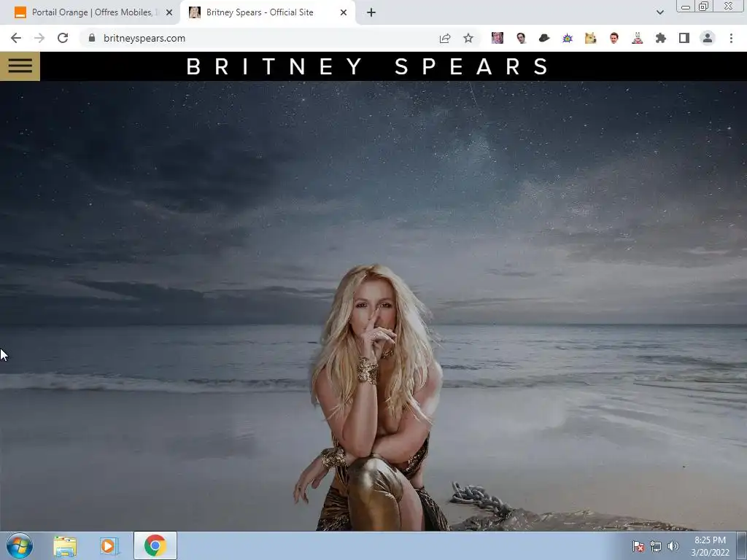Open the network status tray icon
747x560 pixels.
pyautogui.click(x=656, y=546)
